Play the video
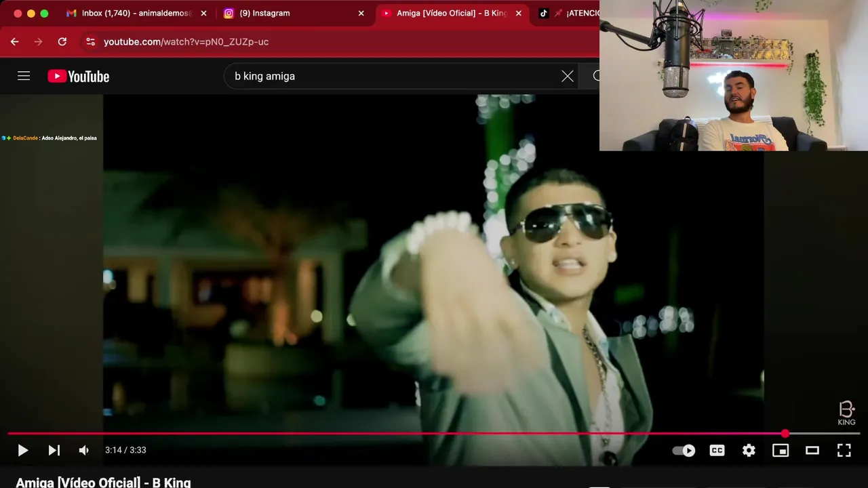868x488 pixels. (22, 450)
